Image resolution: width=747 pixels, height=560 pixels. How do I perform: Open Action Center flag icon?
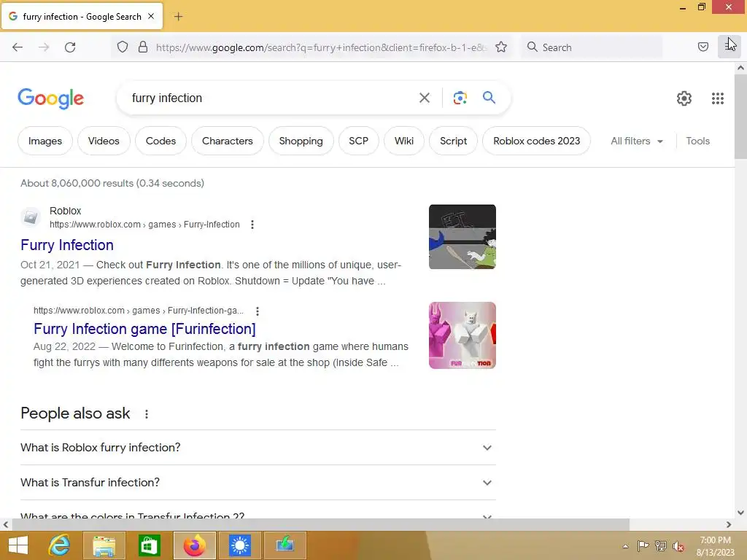point(643,545)
